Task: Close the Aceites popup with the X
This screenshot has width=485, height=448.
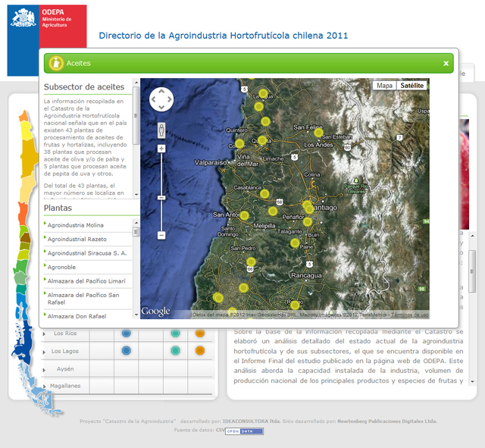Action: click(x=446, y=64)
